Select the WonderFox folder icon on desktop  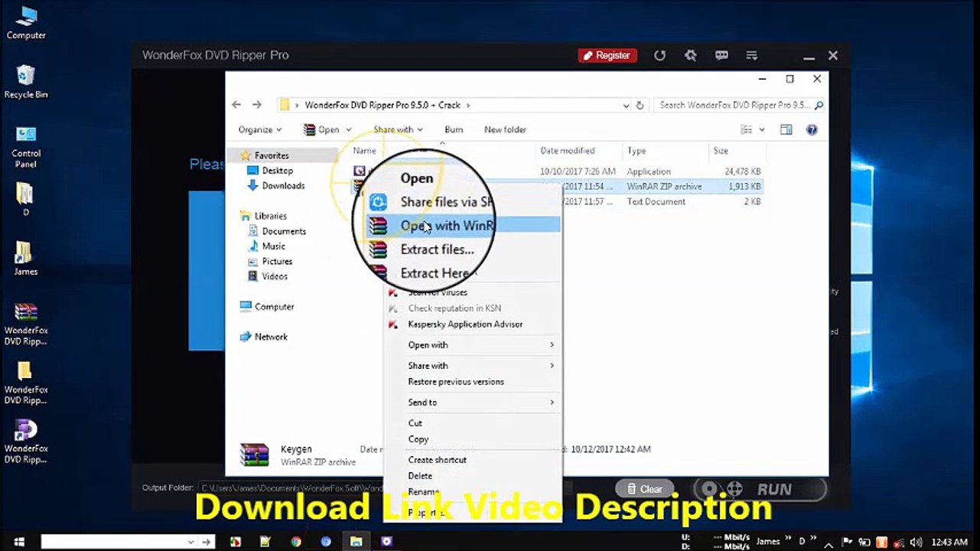26,383
